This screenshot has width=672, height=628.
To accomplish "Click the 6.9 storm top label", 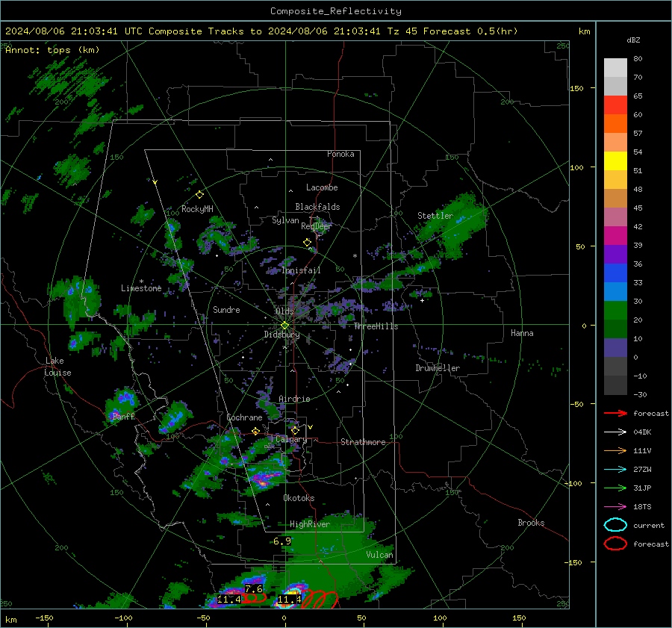I will point(282,541).
